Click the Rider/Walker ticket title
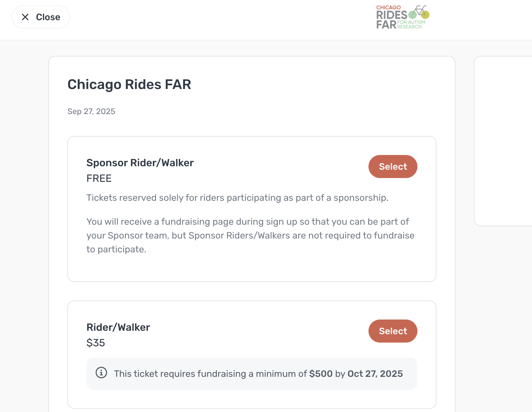The width and height of the screenshot is (532, 412). click(118, 327)
